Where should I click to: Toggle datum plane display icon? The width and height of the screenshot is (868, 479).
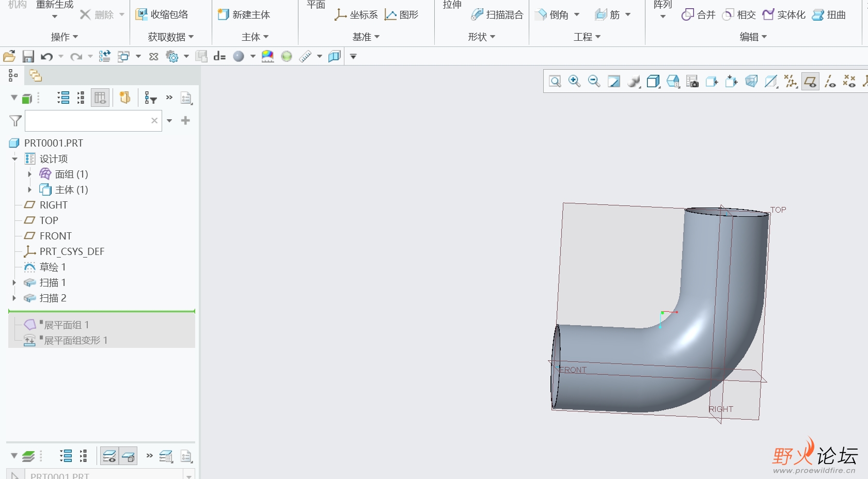point(810,82)
